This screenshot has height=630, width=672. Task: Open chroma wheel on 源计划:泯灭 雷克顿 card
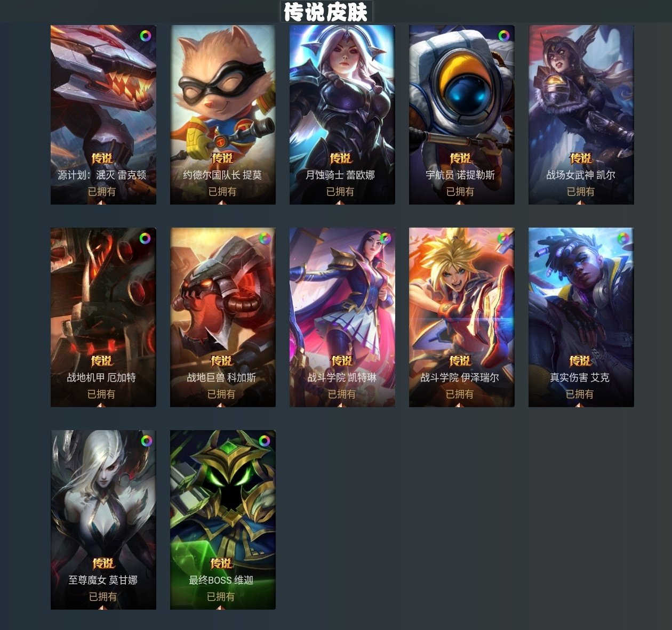coord(146,36)
